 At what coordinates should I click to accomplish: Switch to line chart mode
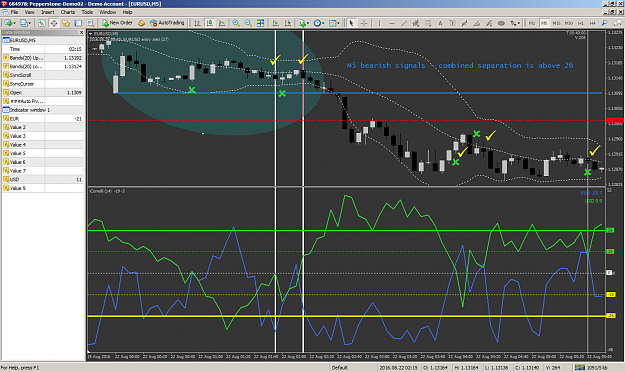[222, 23]
